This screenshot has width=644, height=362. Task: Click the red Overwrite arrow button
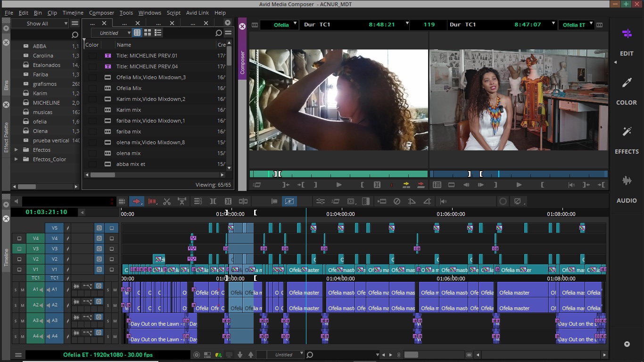(x=421, y=185)
